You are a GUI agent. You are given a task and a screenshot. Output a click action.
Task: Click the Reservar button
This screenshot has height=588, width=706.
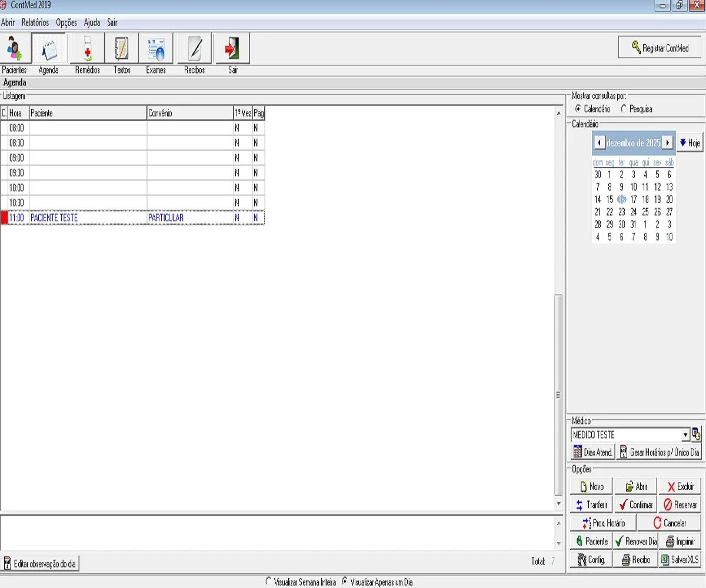(x=680, y=505)
